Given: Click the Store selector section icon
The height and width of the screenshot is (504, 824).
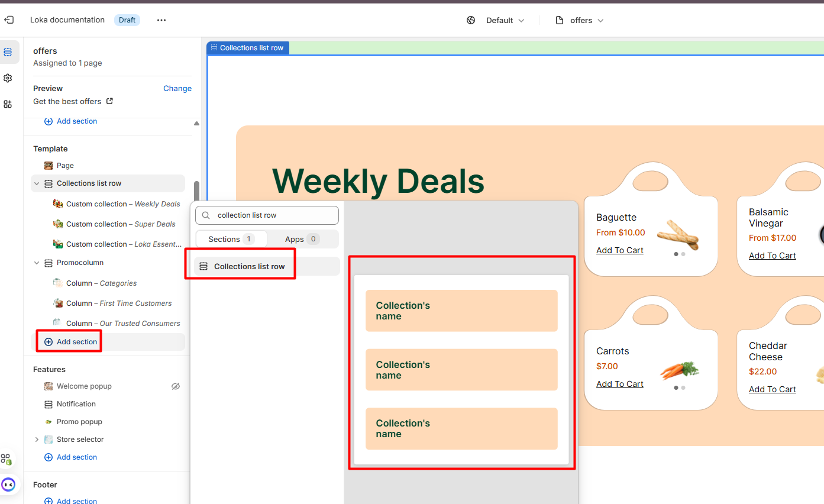Looking at the screenshot, I should (49, 440).
